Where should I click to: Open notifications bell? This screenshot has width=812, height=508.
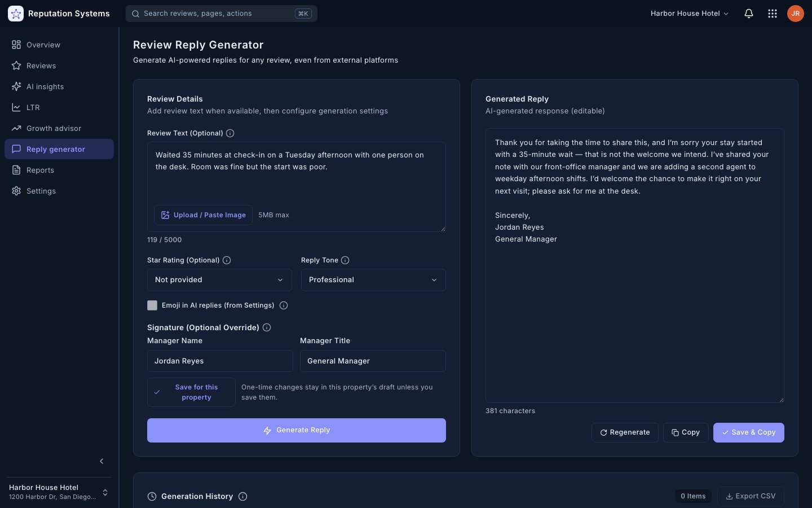click(749, 14)
